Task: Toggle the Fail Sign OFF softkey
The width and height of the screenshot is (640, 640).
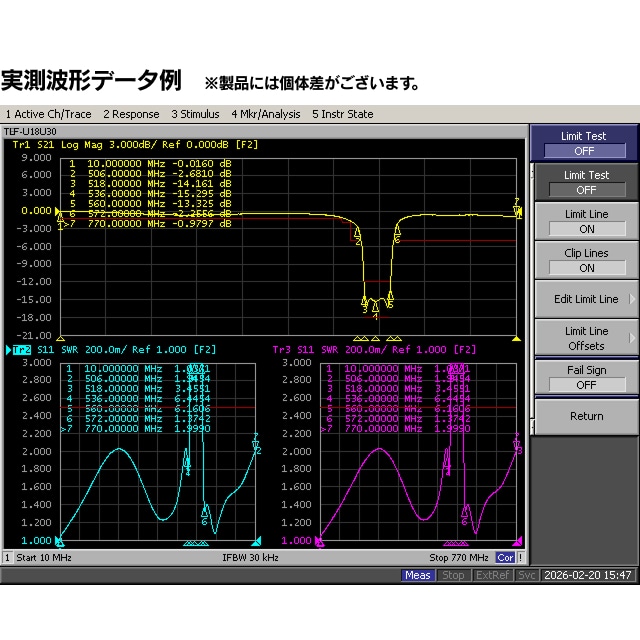Action: (585, 377)
